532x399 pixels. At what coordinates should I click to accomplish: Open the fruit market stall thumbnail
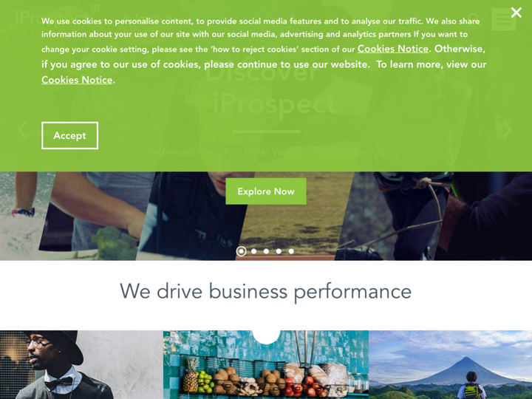[266, 365]
